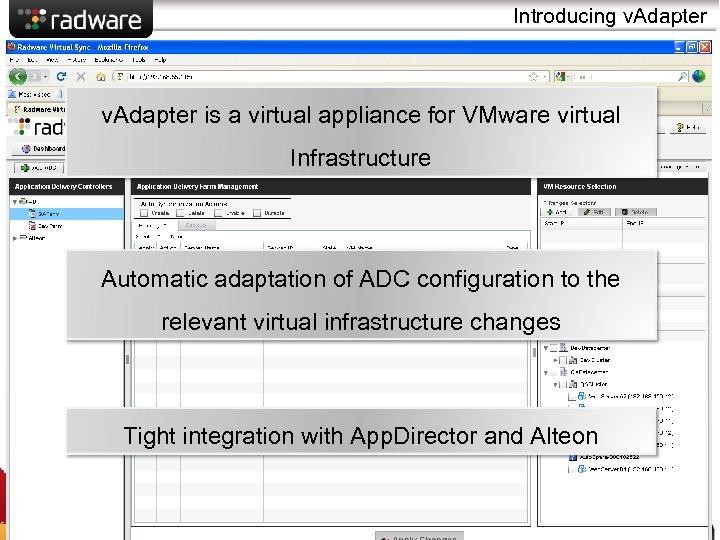This screenshot has height=540, width=720.
Task: Click the Dev Datacenter building icon
Action: click(563, 348)
